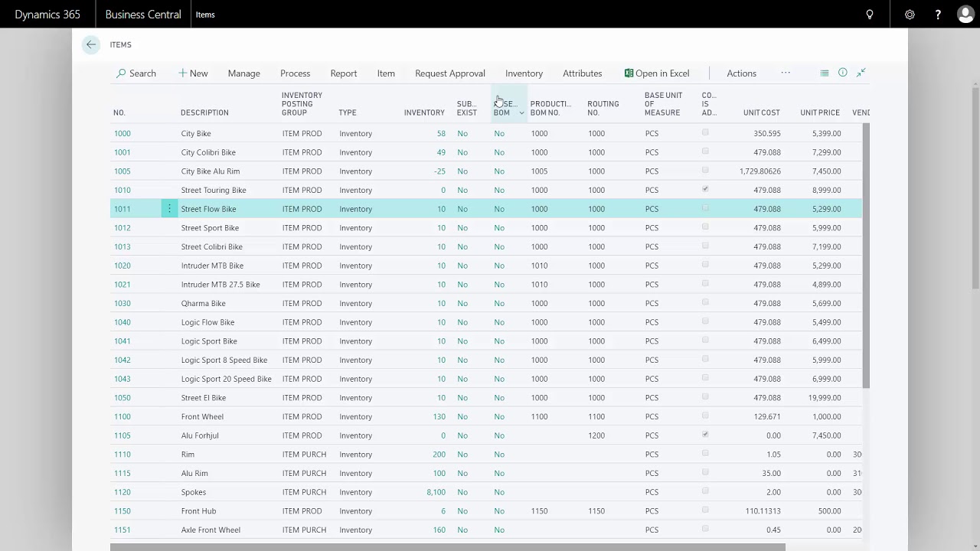This screenshot has height=551, width=980.
Task: Open row actions for Street Flow Bike
Action: (169, 209)
